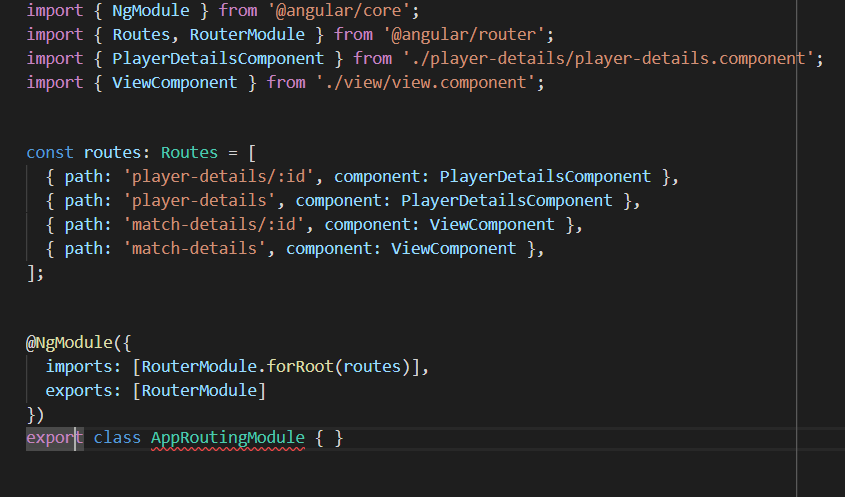
Task: Click PlayerDetailsComponent on the 'player-details/:id' route
Action: (545, 176)
